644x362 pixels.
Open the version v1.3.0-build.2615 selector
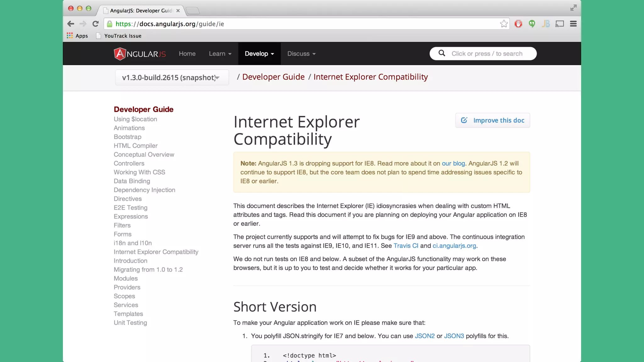(x=172, y=78)
